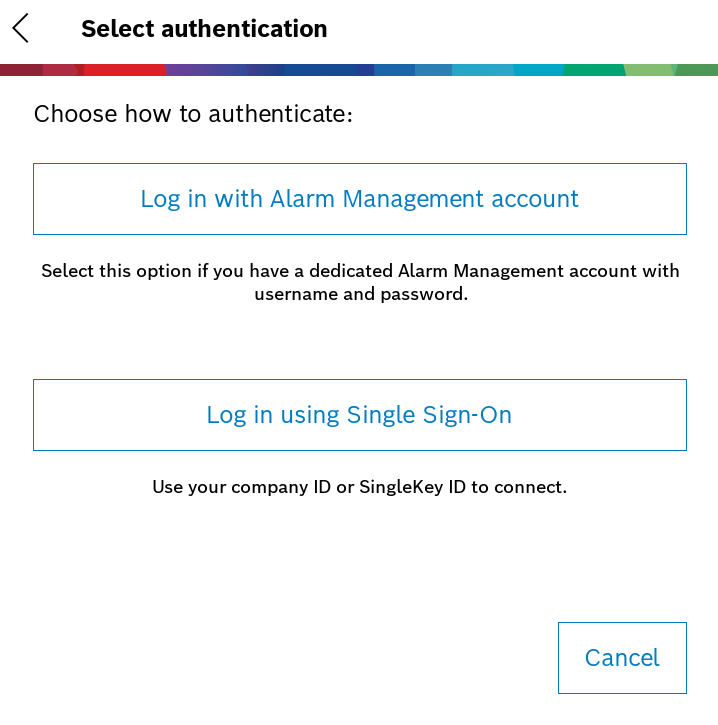Click the Select authentication page title
718x725 pixels.
(x=204, y=29)
